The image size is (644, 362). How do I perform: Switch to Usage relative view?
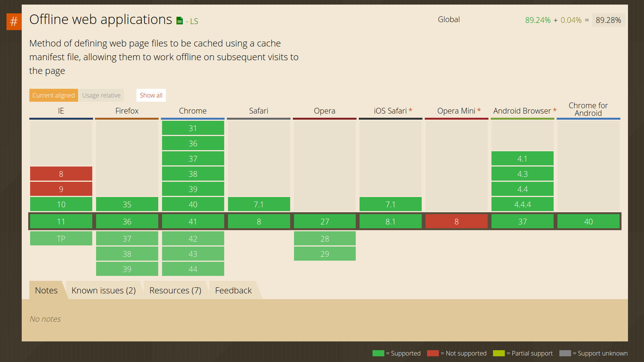tap(101, 95)
